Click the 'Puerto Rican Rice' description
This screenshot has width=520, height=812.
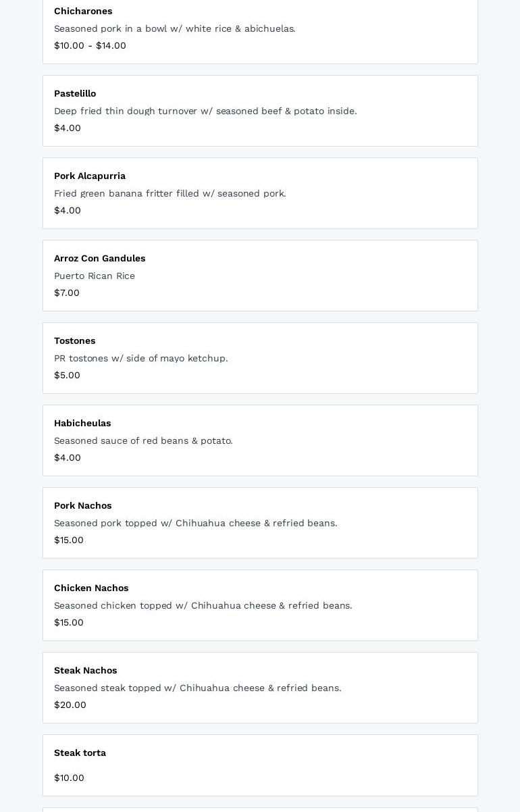pos(95,276)
